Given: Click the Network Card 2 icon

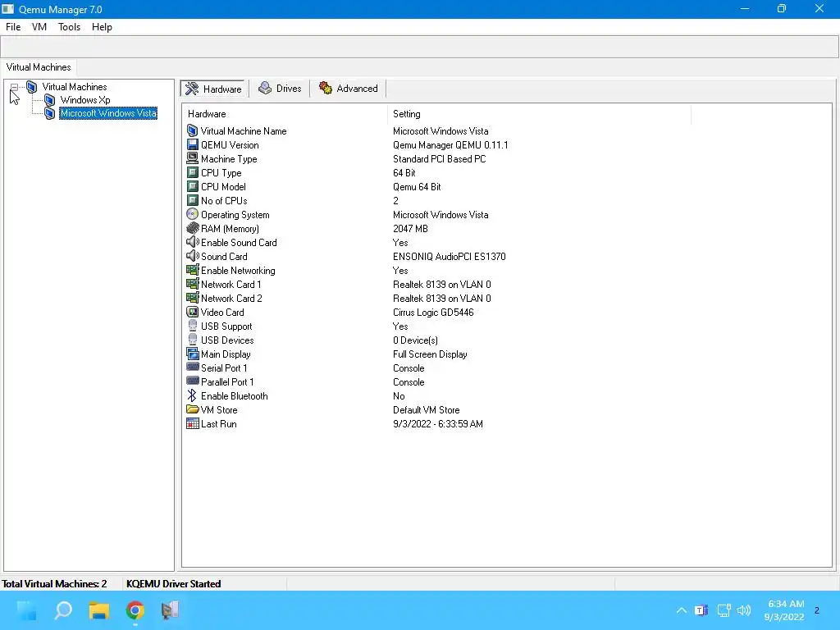Looking at the screenshot, I should pos(192,298).
